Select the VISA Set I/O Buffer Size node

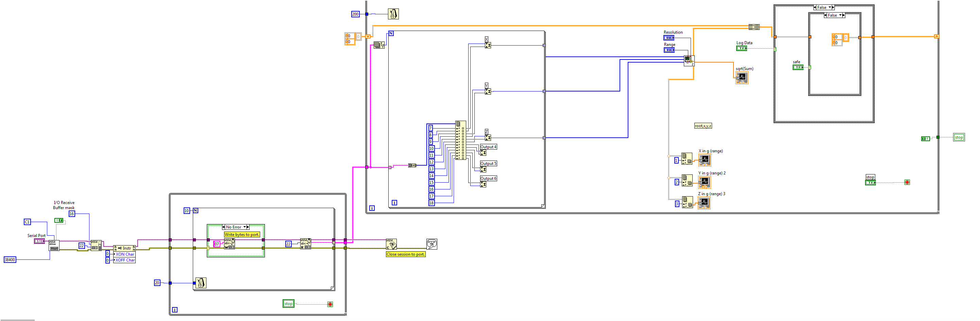pyautogui.click(x=96, y=245)
